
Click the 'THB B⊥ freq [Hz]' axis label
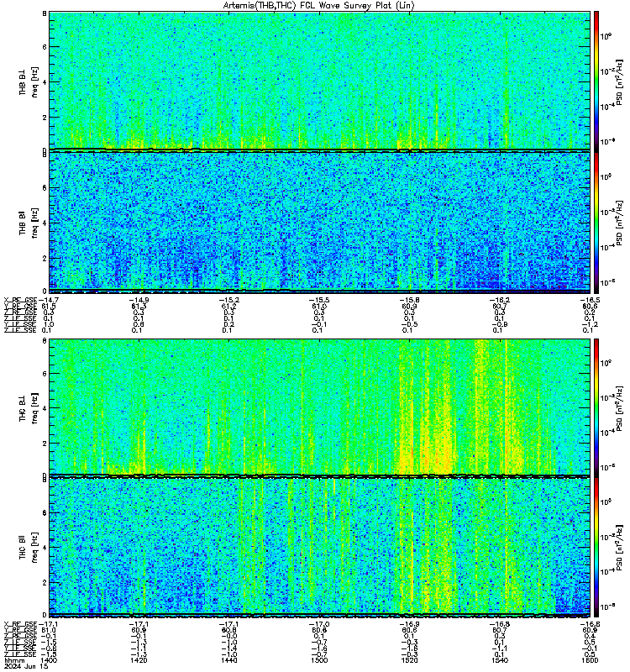point(29,81)
